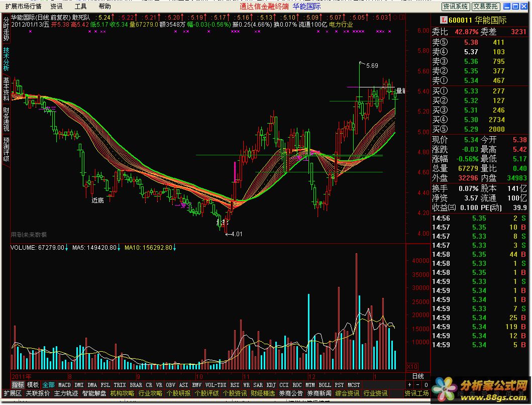Click the square window icon at chart header right
This screenshot has height=405, width=532.
(x=402, y=17)
